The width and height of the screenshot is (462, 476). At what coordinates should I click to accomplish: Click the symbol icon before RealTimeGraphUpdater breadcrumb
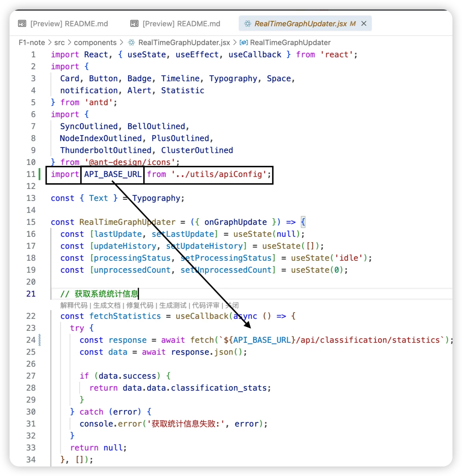point(243,43)
